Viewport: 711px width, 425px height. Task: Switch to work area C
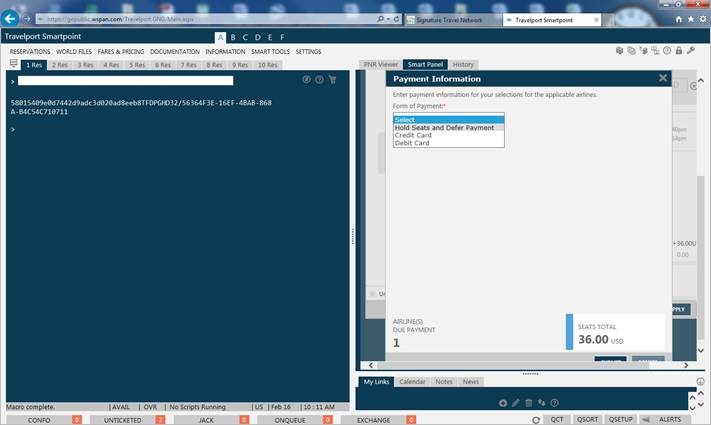245,37
